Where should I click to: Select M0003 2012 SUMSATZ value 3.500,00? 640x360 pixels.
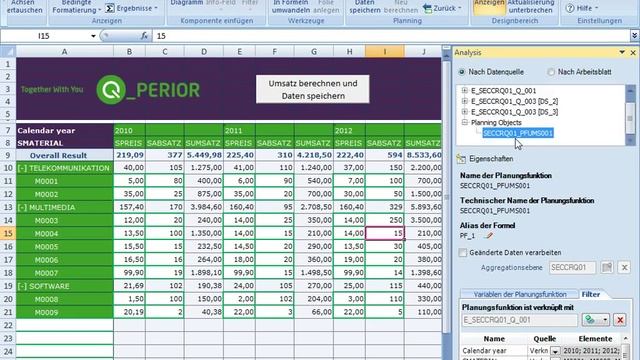pyautogui.click(x=423, y=220)
